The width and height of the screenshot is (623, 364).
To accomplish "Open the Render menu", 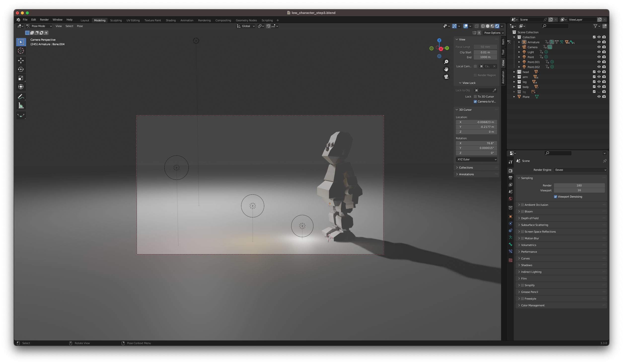I will tap(44, 20).
